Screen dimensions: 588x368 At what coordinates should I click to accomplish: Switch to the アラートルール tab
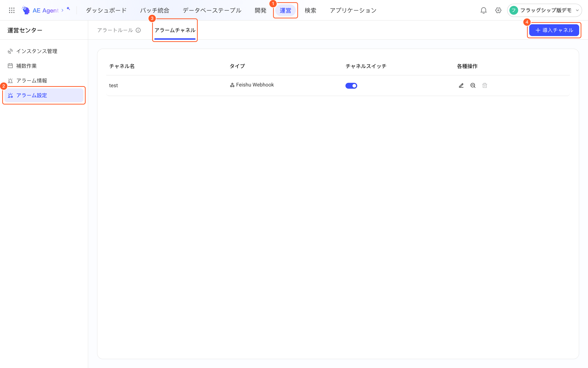pos(115,30)
